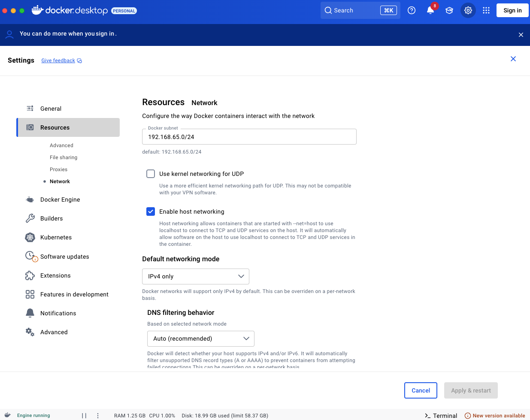Open the Docker Engine settings section
Viewport: 530px width, 420px height.
click(60, 199)
